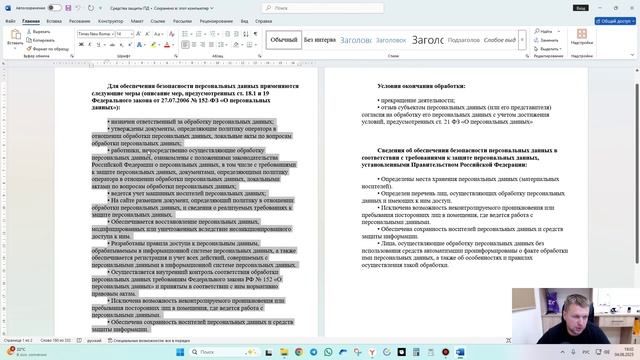Open WhatsApp from the taskbar
The width and height of the screenshot is (640, 360).
tap(328, 352)
